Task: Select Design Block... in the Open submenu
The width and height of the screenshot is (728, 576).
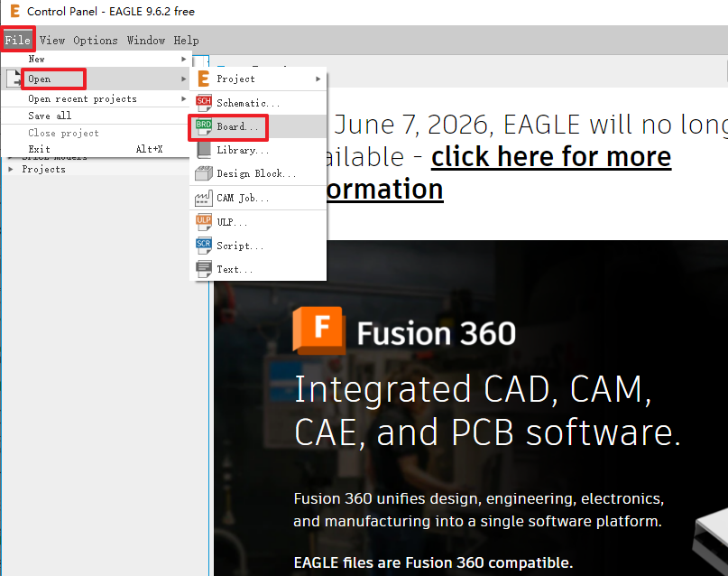Action: point(258,173)
